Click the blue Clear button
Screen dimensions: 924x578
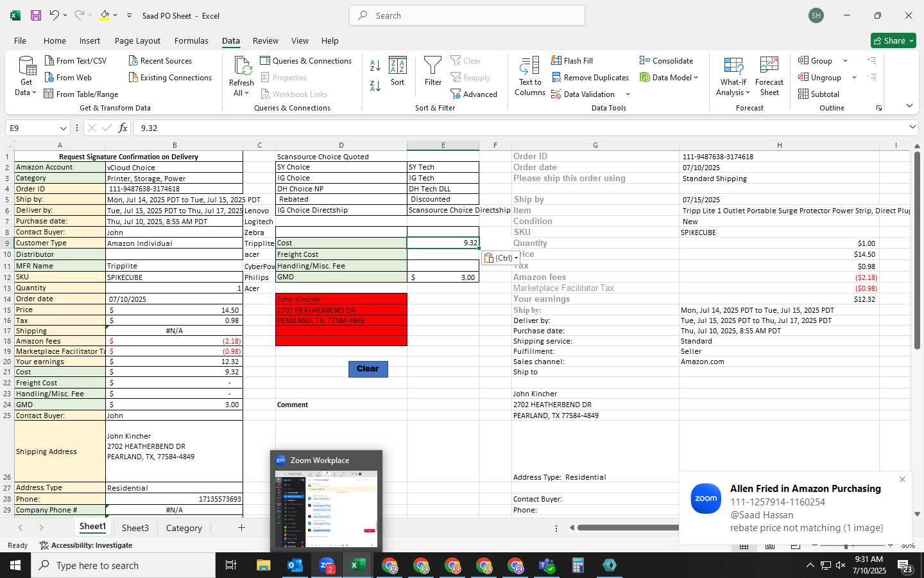[368, 369]
